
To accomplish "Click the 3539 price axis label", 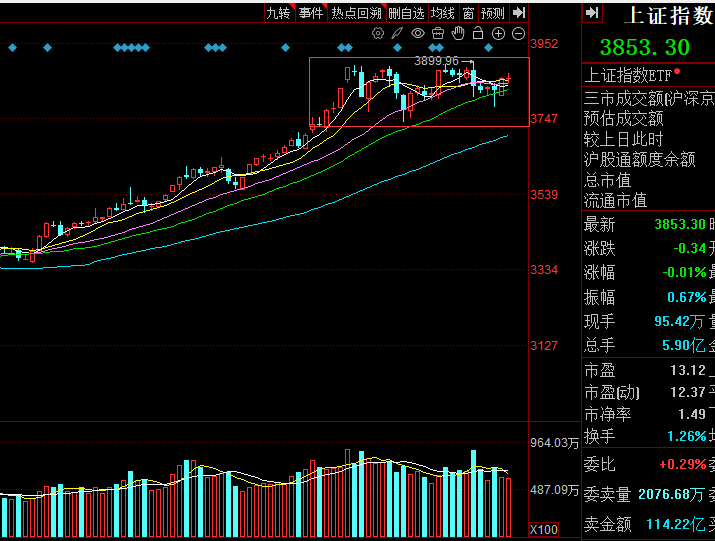I will pos(544,195).
